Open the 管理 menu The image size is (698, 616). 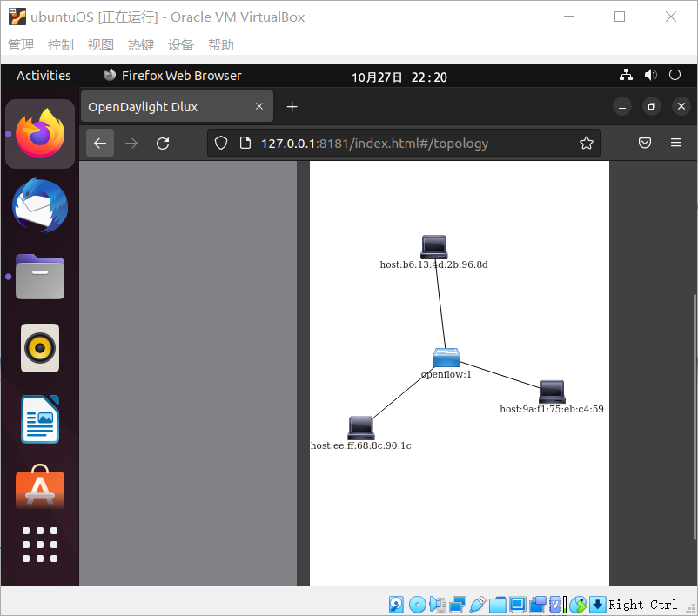tap(21, 45)
